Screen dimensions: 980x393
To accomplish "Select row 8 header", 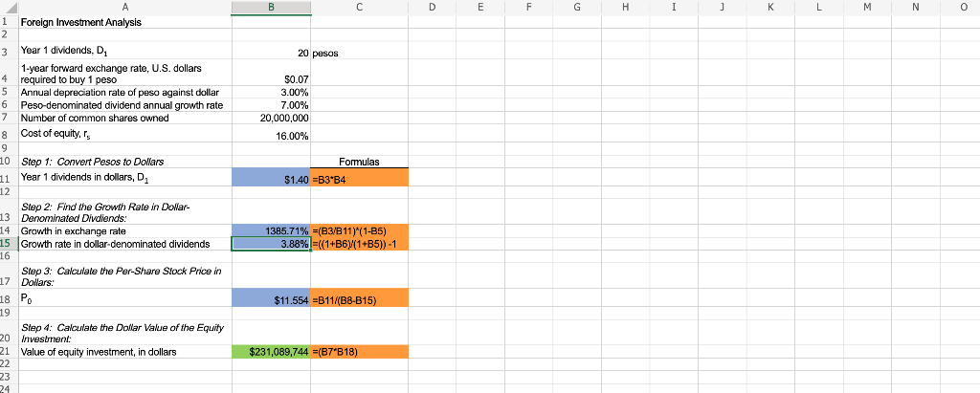I will click(10, 134).
